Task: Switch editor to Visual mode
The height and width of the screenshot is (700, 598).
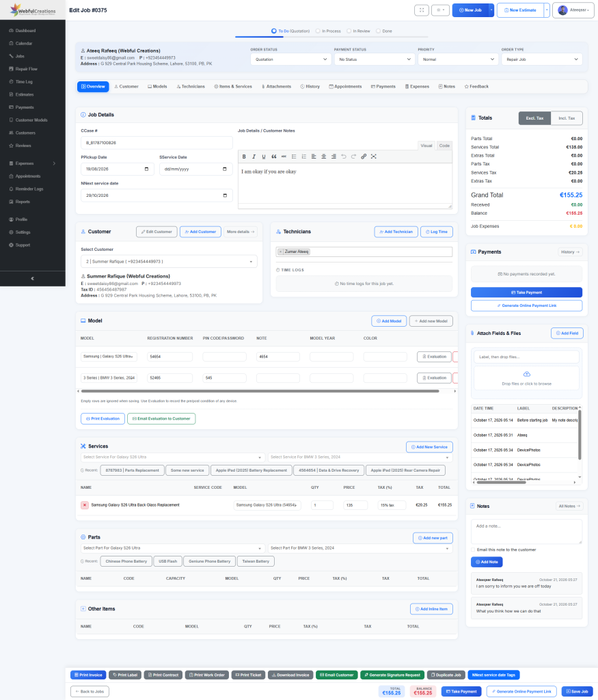Action: point(426,146)
